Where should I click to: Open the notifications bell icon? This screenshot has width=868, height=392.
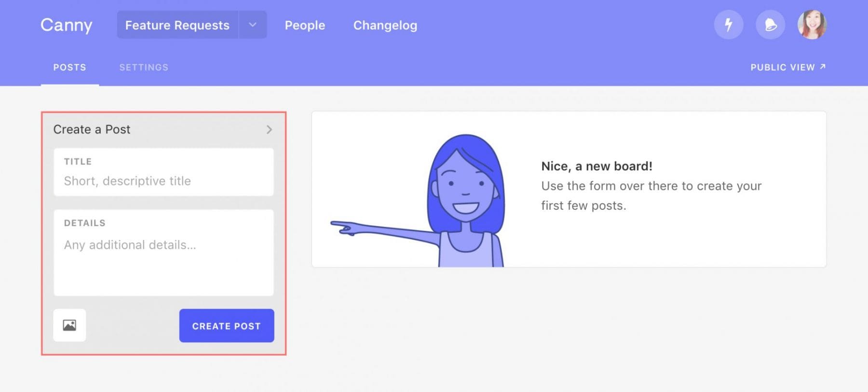click(x=770, y=25)
